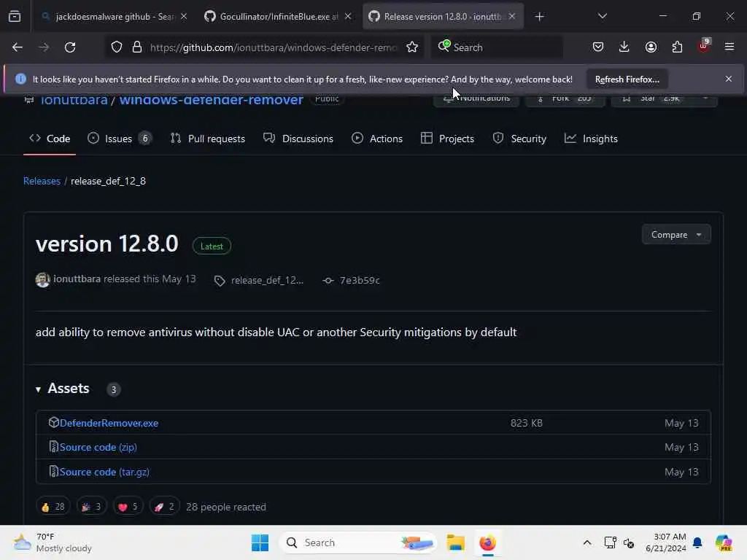Dismiss the Refresh Firefox notification bar
This screenshot has height=560, width=747.
pyautogui.click(x=729, y=79)
